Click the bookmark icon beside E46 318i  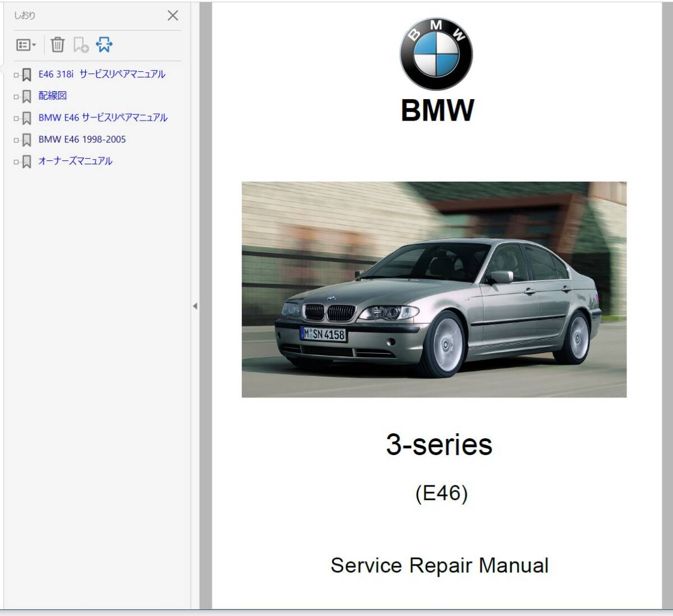[26, 75]
